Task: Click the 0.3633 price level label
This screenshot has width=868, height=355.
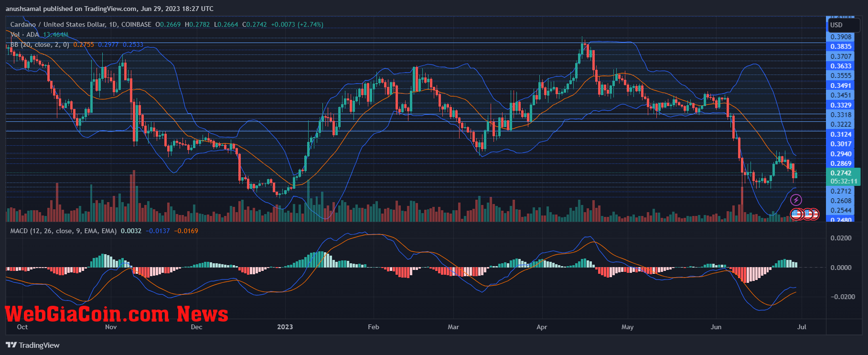Action: tap(841, 66)
